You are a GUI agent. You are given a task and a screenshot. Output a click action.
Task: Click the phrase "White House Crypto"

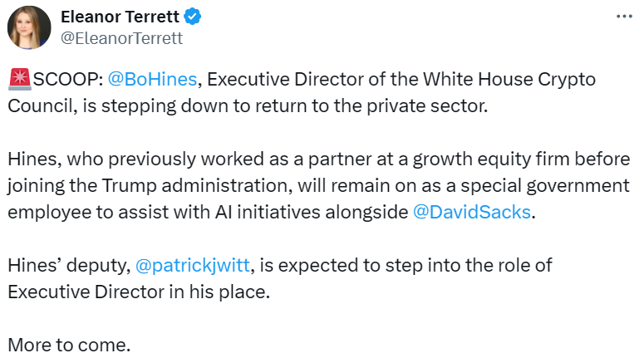click(x=510, y=80)
